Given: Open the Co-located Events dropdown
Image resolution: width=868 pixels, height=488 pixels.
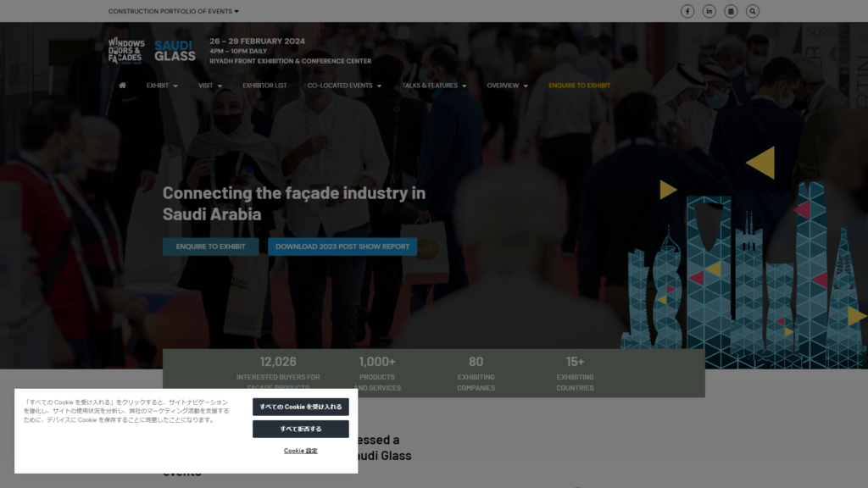Looking at the screenshot, I should click(344, 86).
